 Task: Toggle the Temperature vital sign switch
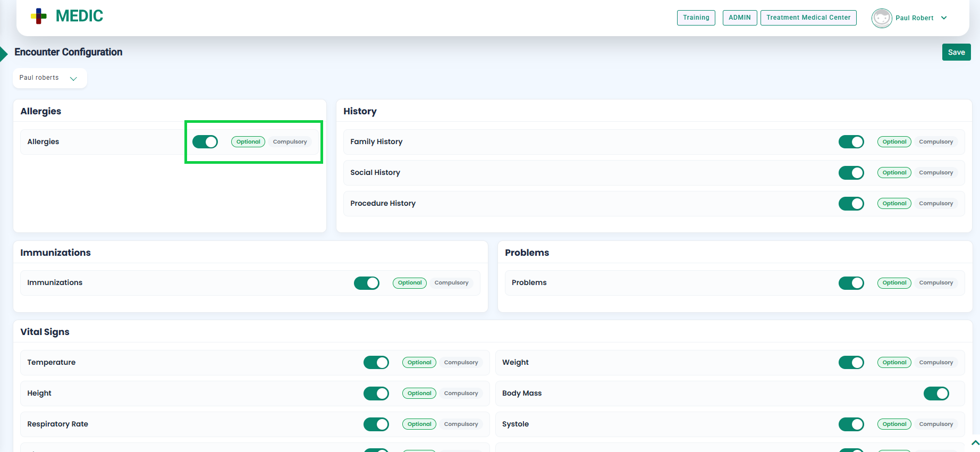[x=376, y=363]
